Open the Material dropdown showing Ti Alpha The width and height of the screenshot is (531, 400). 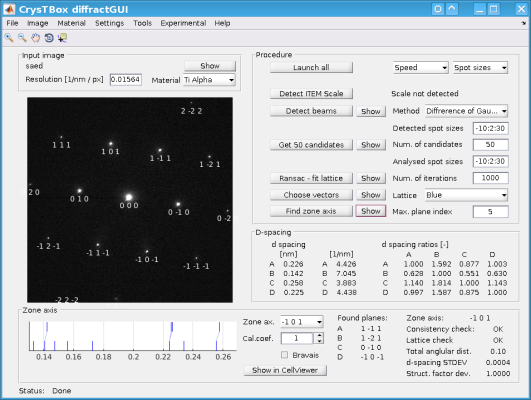209,80
